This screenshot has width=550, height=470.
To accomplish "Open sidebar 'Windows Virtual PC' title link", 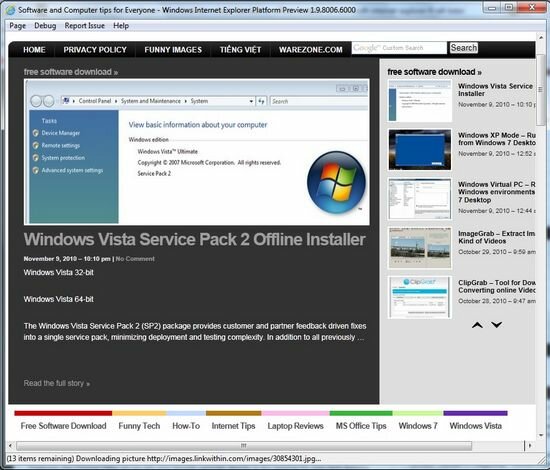I will (497, 192).
